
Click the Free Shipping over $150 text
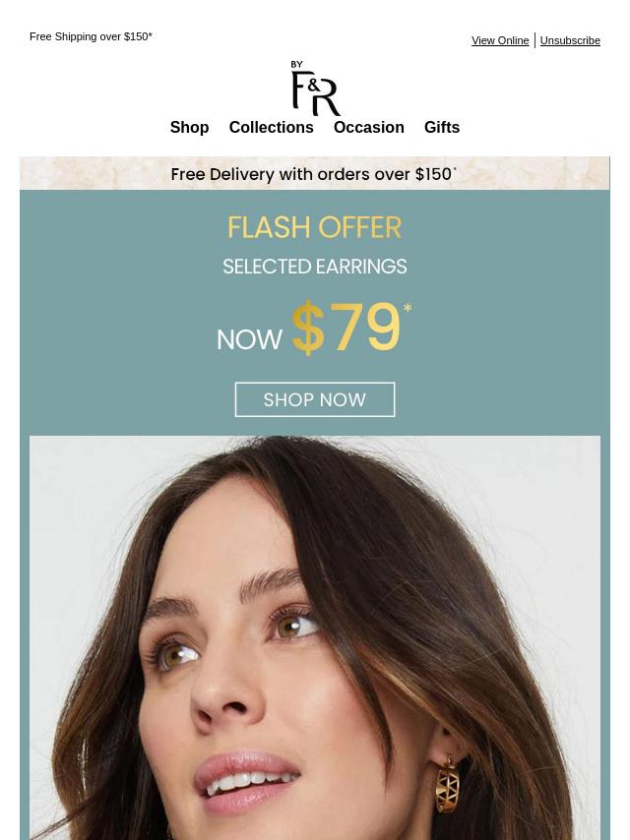(91, 36)
